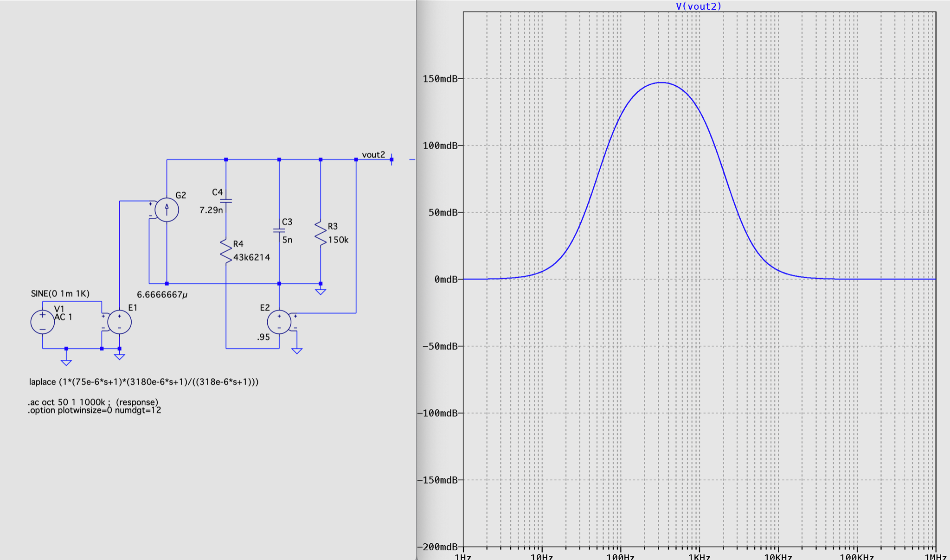Click the SINE(0 1m 1K) source text

pyautogui.click(x=60, y=293)
